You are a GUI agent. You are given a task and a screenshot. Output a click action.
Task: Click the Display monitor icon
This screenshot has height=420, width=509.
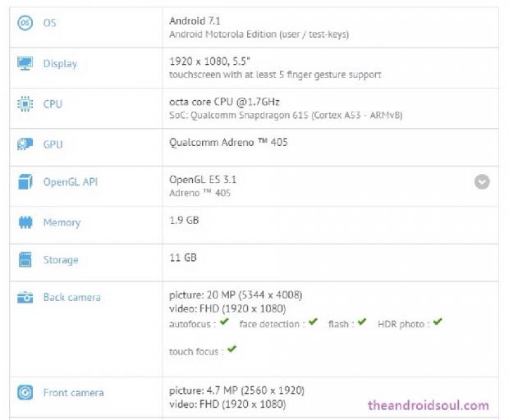pyautogui.click(x=25, y=63)
